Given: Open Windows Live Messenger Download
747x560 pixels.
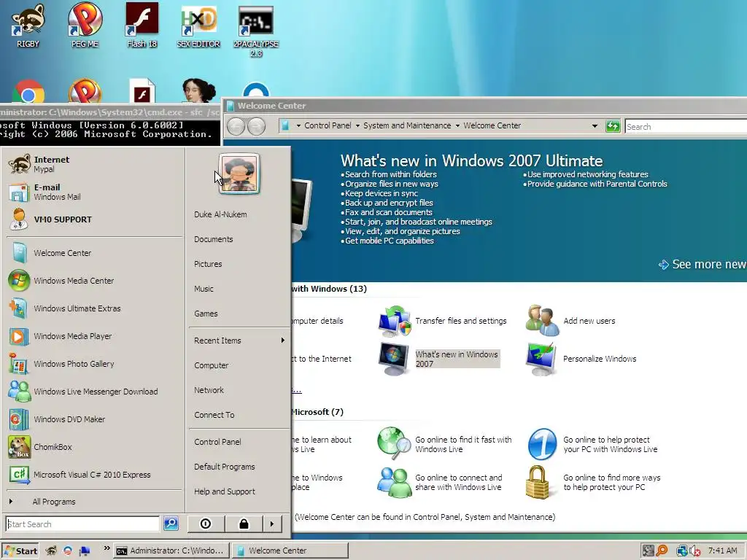Looking at the screenshot, I should (x=94, y=392).
